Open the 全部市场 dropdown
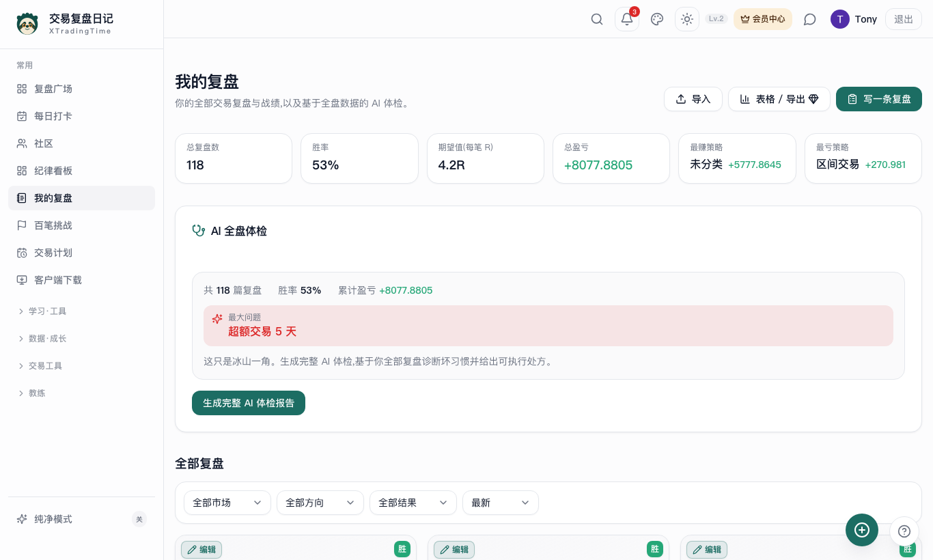Screen dimensions: 933x560 [227, 503]
